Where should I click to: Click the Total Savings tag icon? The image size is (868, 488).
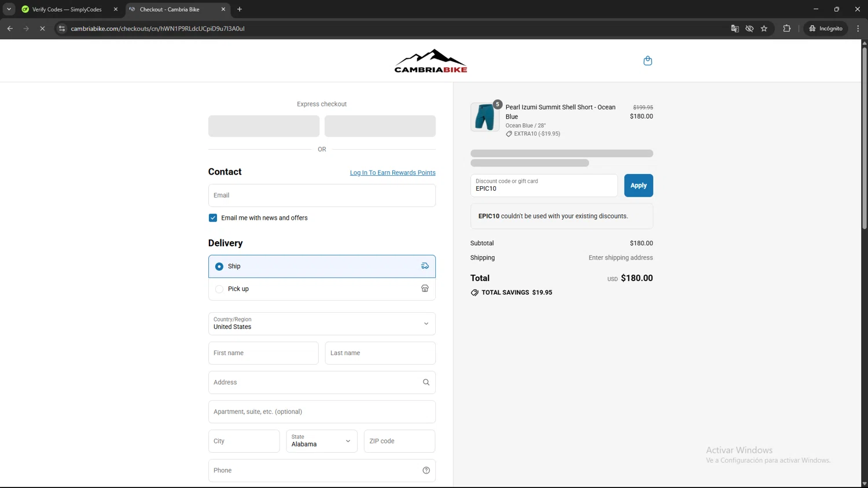475,293
